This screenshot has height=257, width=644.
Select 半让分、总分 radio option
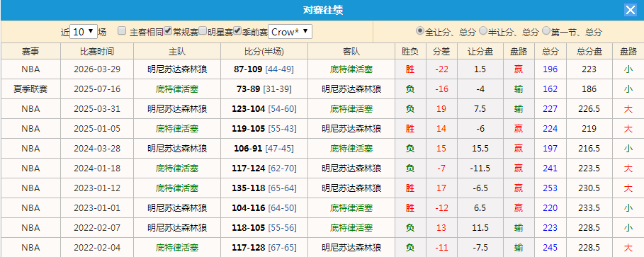(483, 30)
